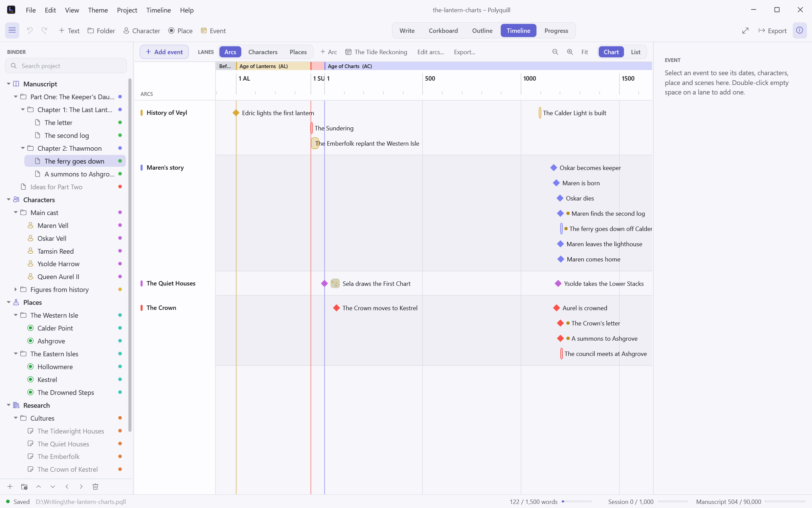812x508 pixels.
Task: Add a new Event from toolbar
Action: click(x=213, y=31)
